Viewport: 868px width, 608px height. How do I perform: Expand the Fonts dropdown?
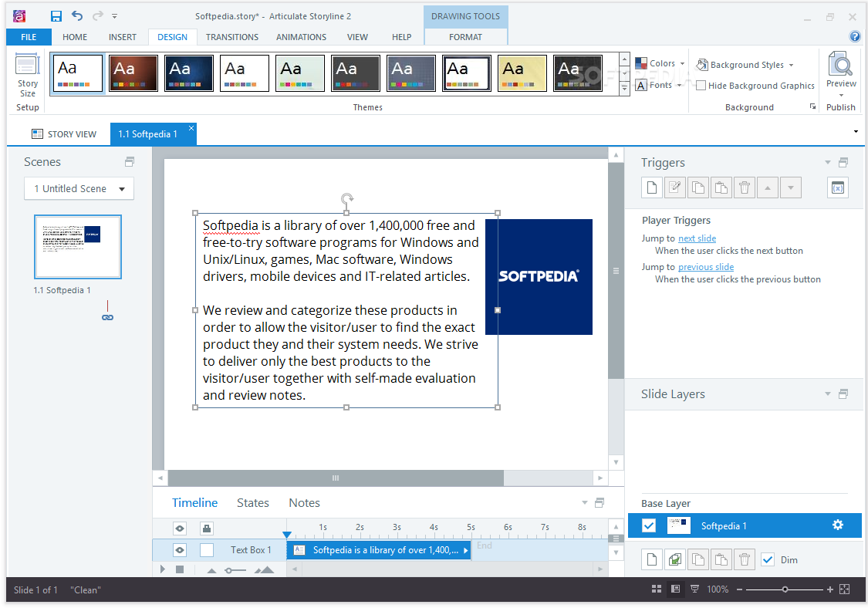click(658, 85)
